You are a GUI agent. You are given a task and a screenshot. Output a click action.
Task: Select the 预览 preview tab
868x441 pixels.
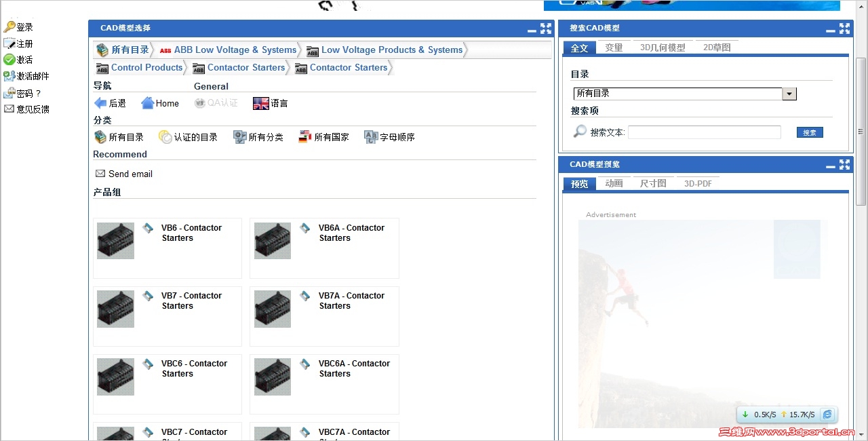click(x=580, y=183)
